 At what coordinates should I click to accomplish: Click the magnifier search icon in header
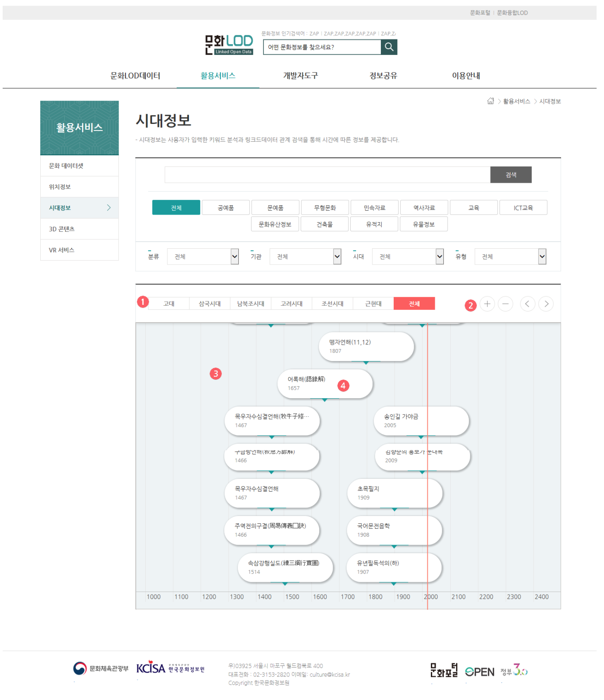coord(389,47)
